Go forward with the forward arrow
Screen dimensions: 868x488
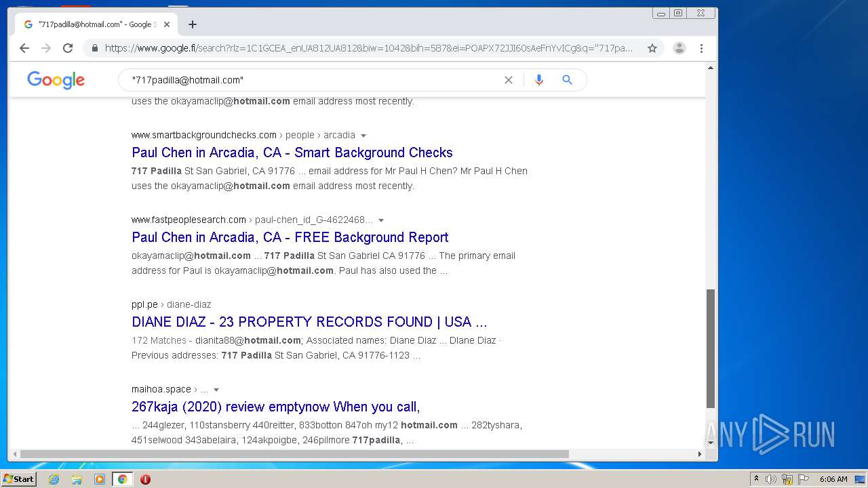[x=46, y=48]
